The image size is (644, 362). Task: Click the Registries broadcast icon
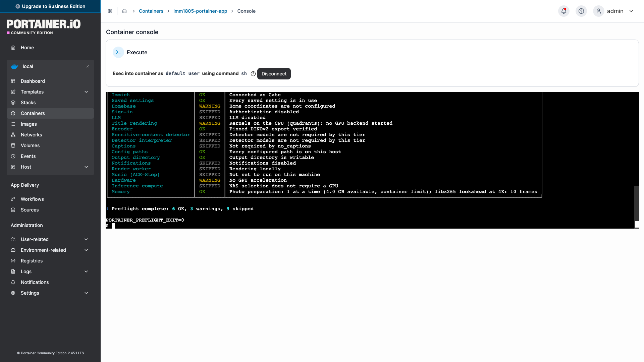point(13,261)
